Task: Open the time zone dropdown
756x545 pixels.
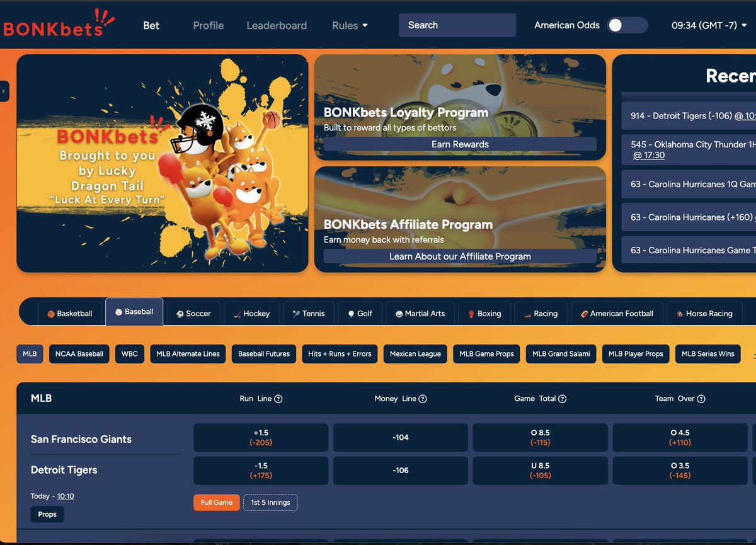Action: pyautogui.click(x=709, y=26)
